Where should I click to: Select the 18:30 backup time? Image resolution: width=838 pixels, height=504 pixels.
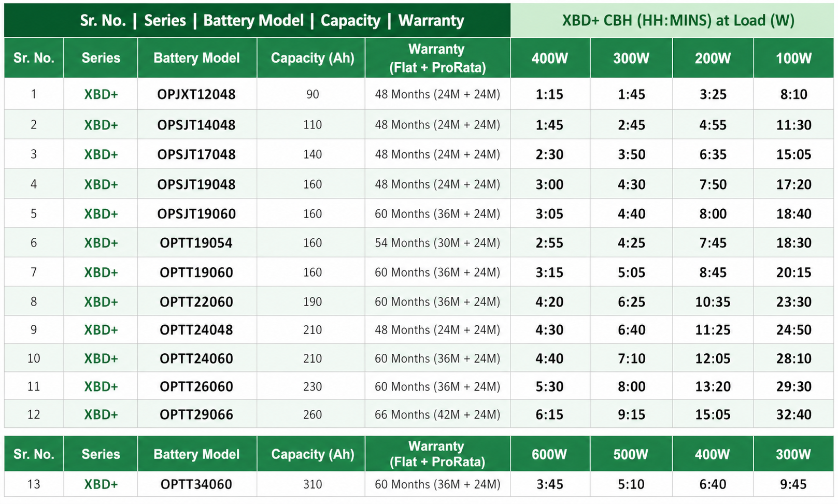(x=793, y=243)
